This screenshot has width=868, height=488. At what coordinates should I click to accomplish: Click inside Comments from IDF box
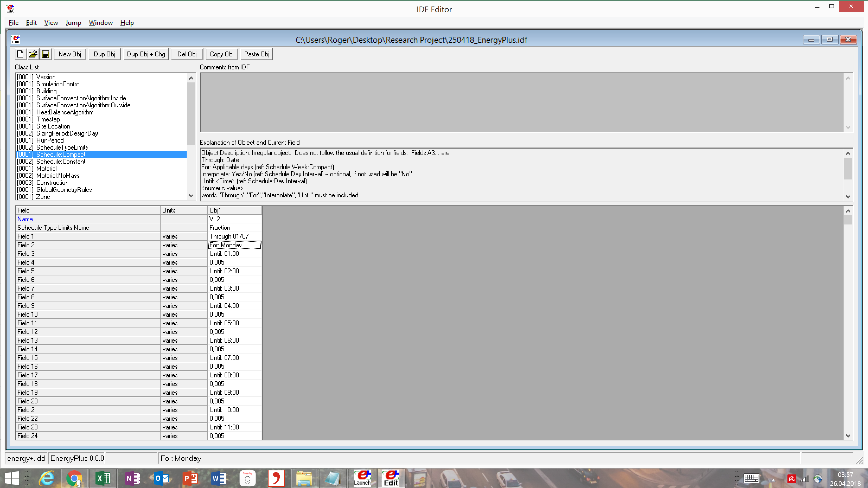(x=522, y=102)
